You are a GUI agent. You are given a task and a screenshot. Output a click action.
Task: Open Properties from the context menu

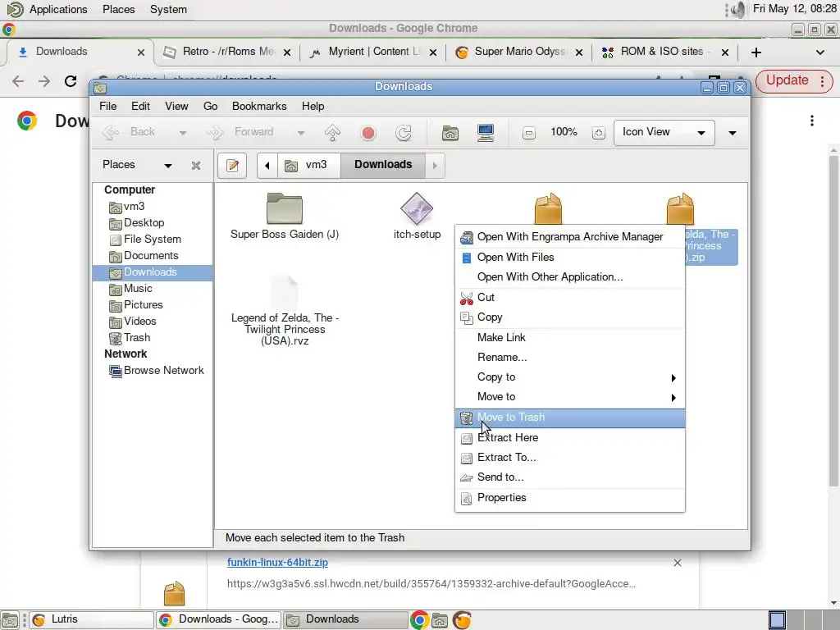[x=570, y=498]
